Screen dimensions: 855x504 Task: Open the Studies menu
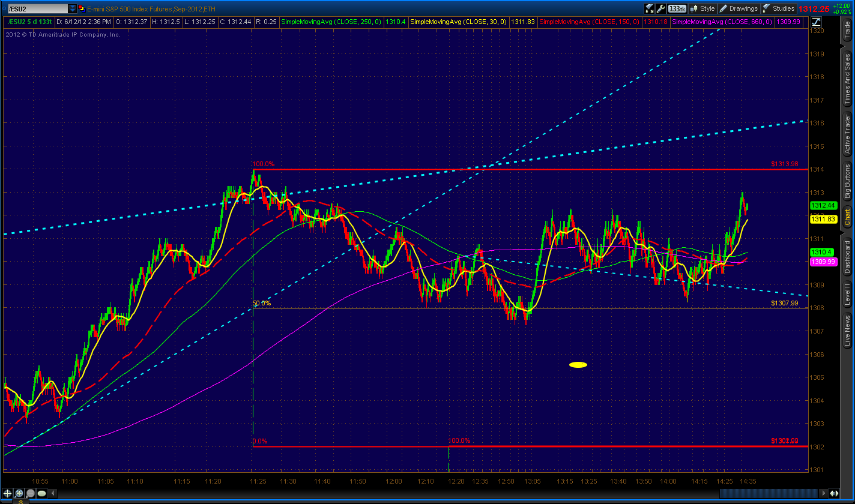click(779, 8)
